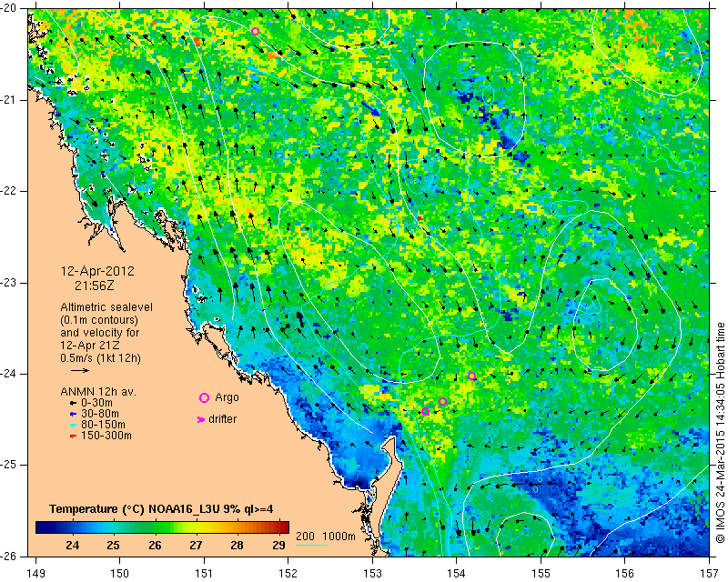Image resolution: width=728 pixels, height=582 pixels.
Task: Click the -20 latitude label on the left axis
Action: (9, 8)
